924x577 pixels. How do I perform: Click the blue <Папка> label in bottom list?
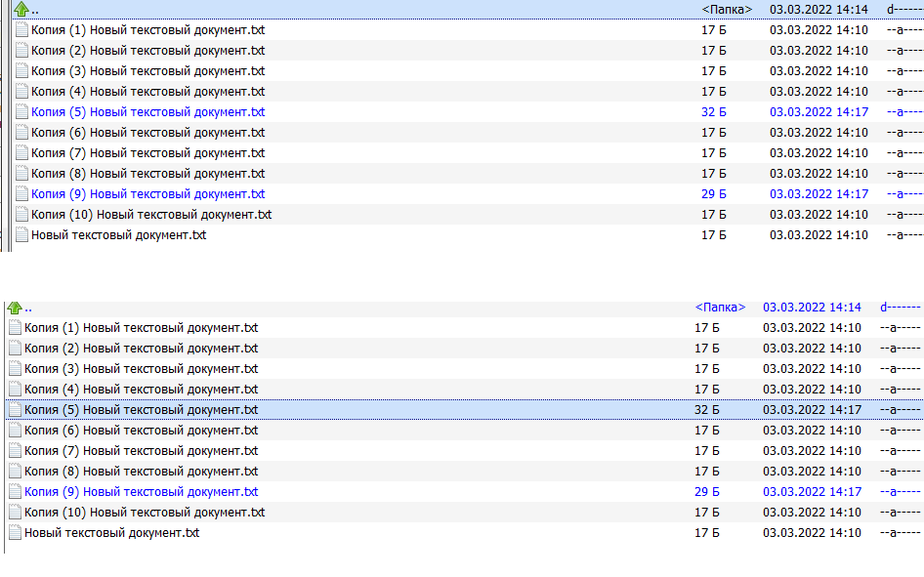(720, 308)
